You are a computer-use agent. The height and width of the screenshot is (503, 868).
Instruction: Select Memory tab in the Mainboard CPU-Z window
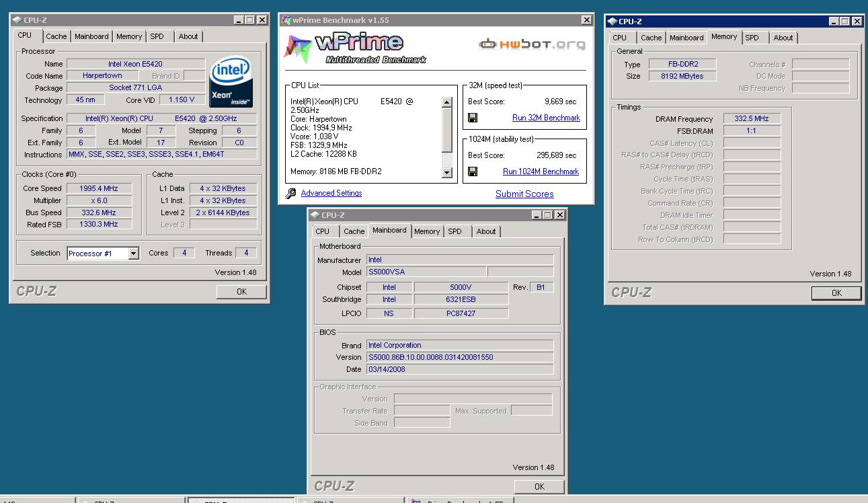point(427,231)
